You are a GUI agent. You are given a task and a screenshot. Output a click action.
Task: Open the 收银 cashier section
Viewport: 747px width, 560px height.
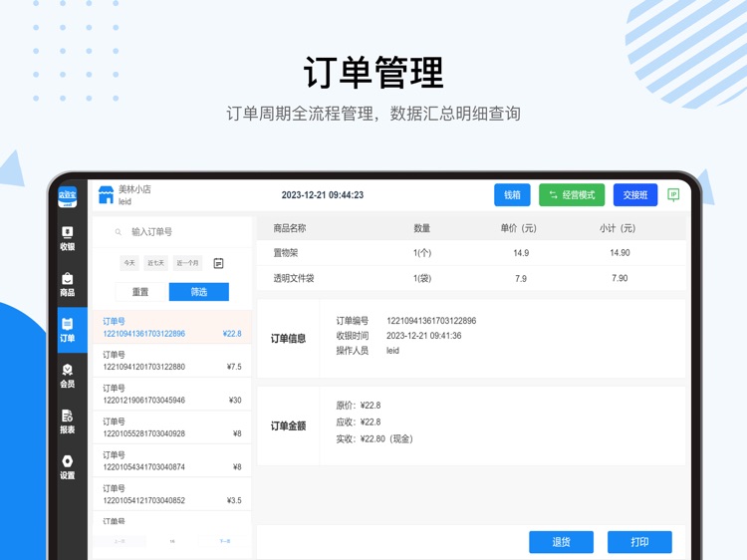(67, 238)
